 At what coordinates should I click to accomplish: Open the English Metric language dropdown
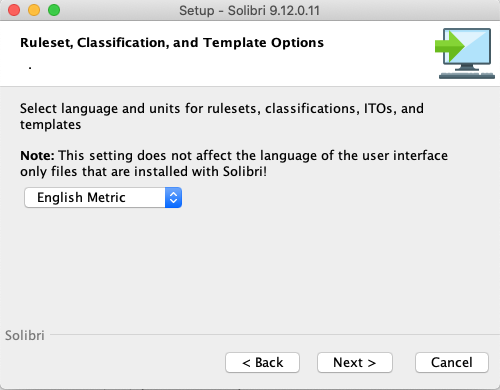pos(103,197)
